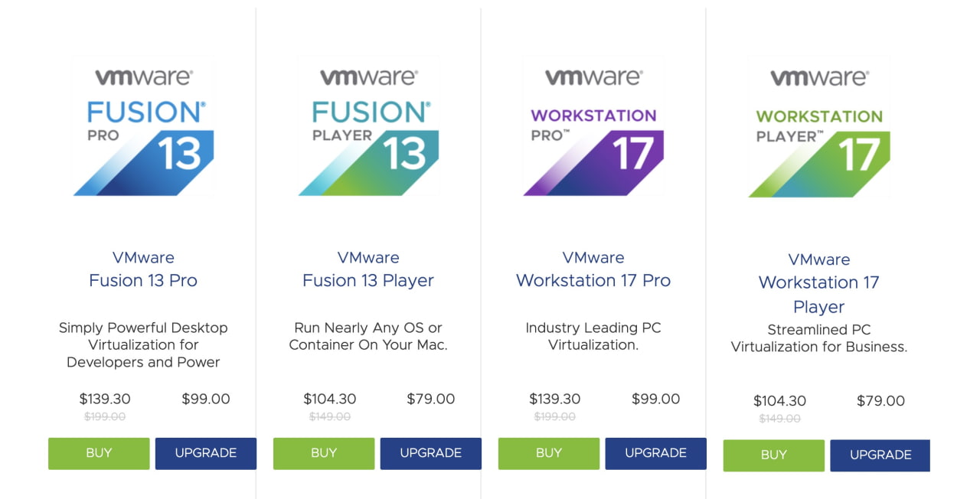Screen dimensions: 980x499
Task: Click BUY for VMware Workstation 17 Pro
Action: 548,453
